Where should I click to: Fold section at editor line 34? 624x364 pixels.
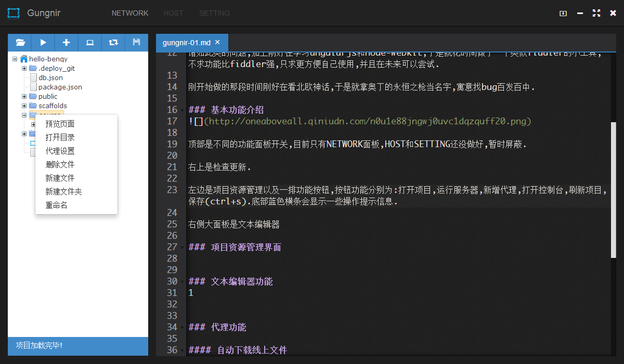pyautogui.click(x=182, y=327)
